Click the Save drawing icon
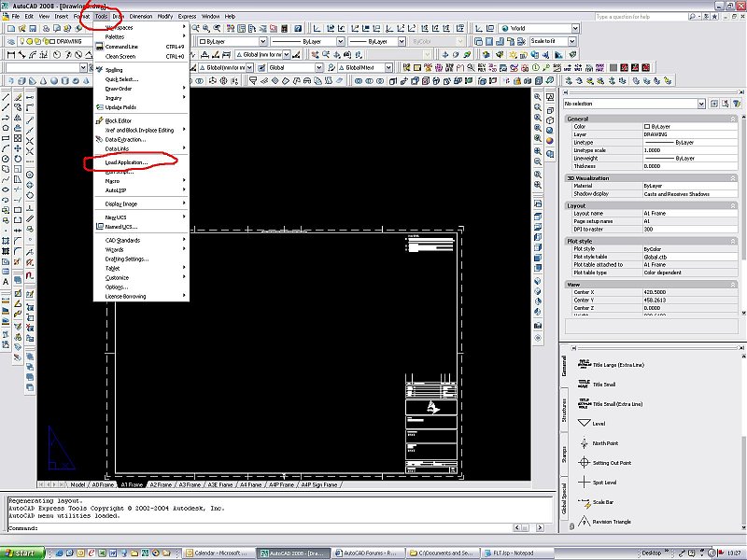The width and height of the screenshot is (747, 560). click(32, 29)
